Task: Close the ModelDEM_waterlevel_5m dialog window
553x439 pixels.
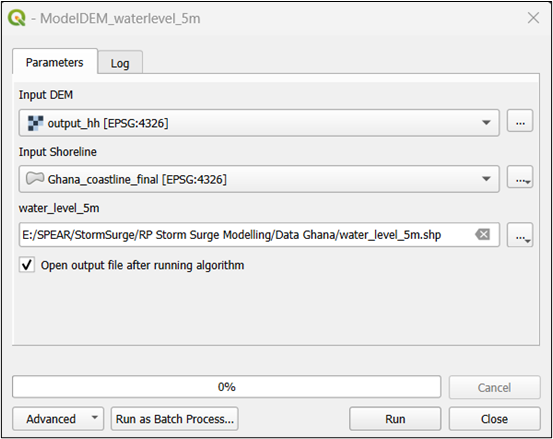Action: (533, 18)
